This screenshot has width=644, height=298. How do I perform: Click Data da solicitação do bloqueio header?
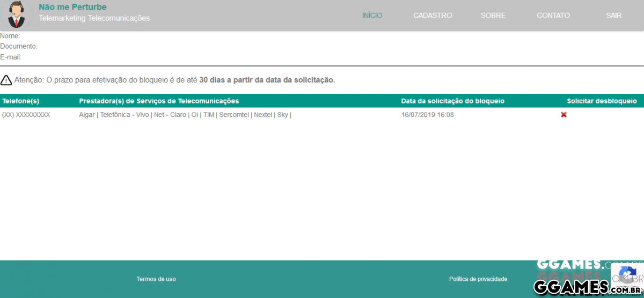point(453,101)
